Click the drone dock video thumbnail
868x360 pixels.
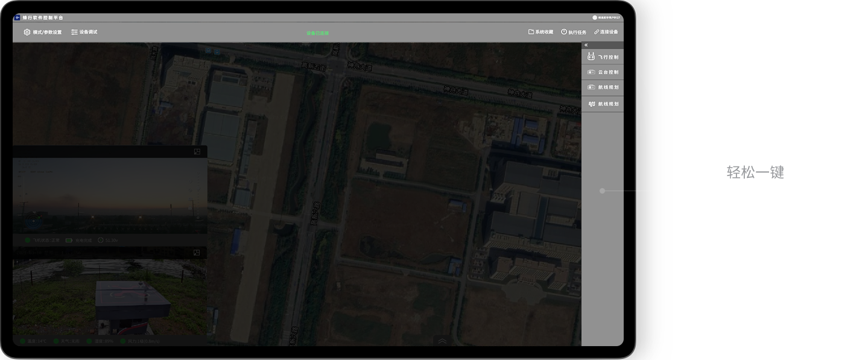click(x=110, y=297)
